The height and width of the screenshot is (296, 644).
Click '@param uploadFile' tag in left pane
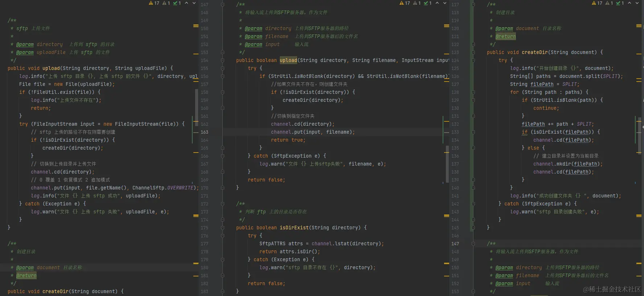click(x=41, y=52)
